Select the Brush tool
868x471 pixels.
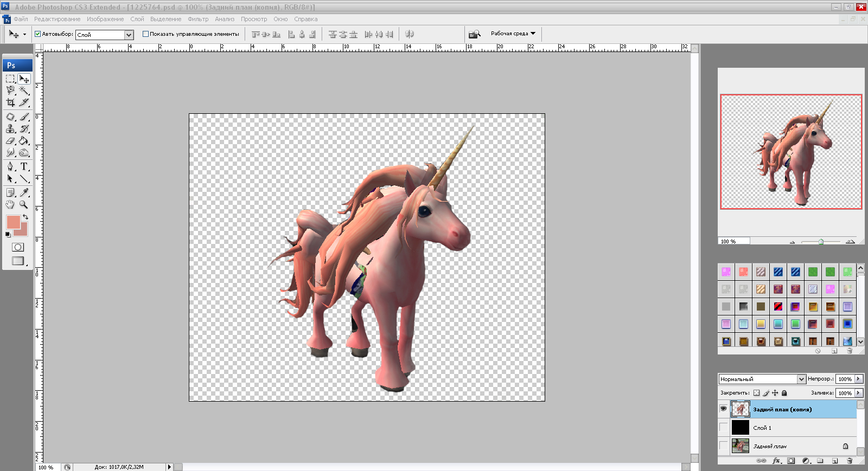pyautogui.click(x=24, y=117)
